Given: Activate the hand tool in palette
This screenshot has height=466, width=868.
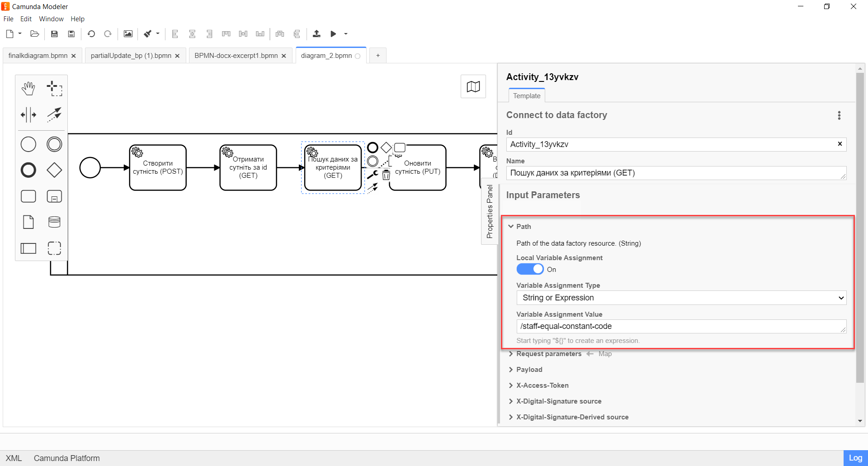Looking at the screenshot, I should tap(28, 89).
